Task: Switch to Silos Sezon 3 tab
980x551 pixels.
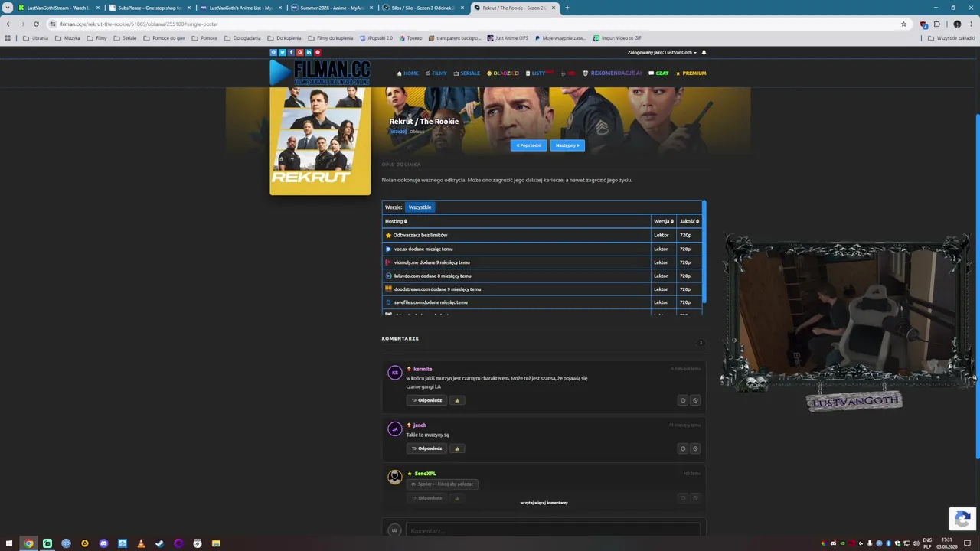Action: tap(423, 8)
